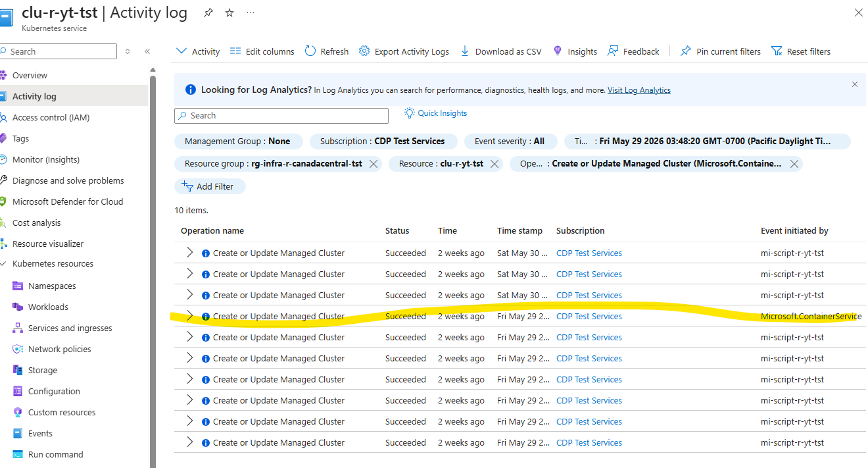Open Feedback from the toolbar
This screenshot has width=868, height=468.
tap(633, 51)
